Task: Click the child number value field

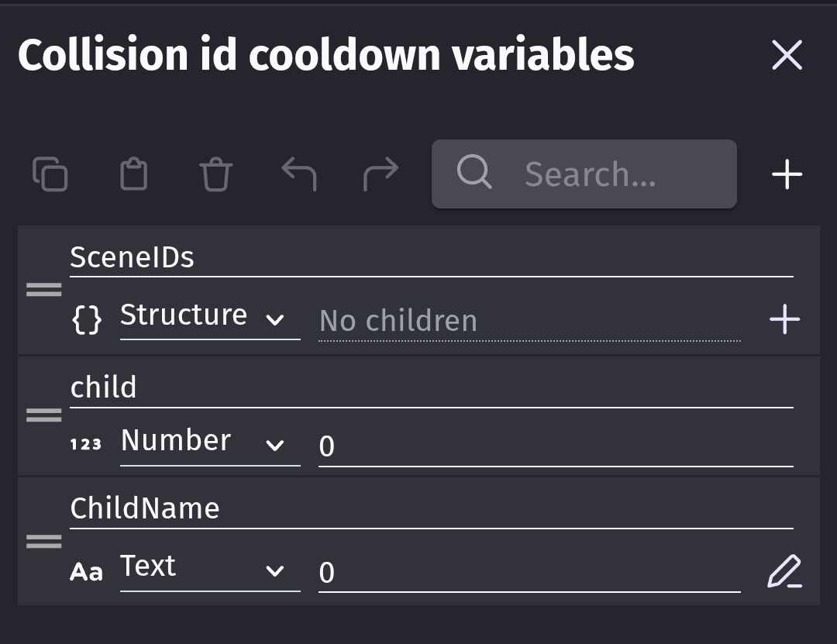Action: (x=555, y=446)
